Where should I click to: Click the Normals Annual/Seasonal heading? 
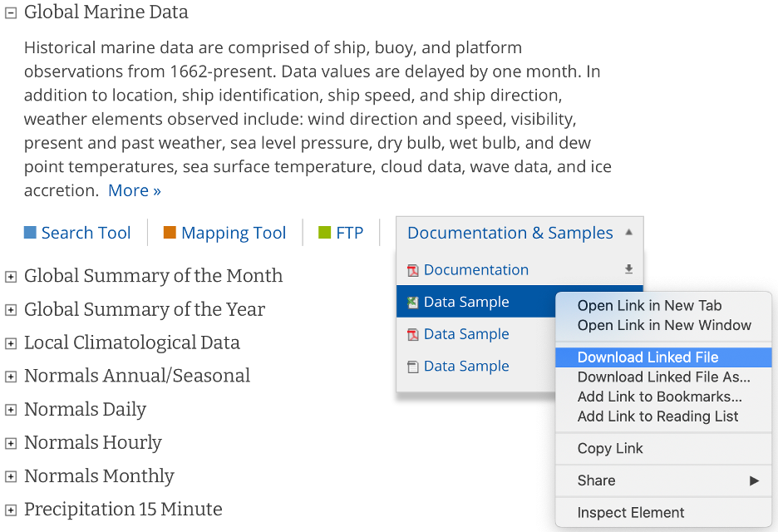(137, 377)
